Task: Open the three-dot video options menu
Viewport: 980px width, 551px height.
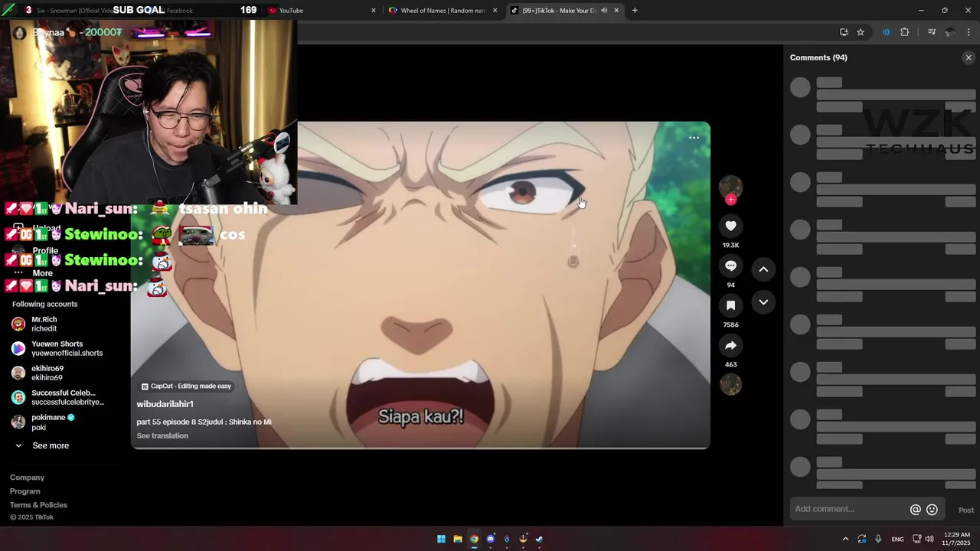Action: tap(694, 138)
